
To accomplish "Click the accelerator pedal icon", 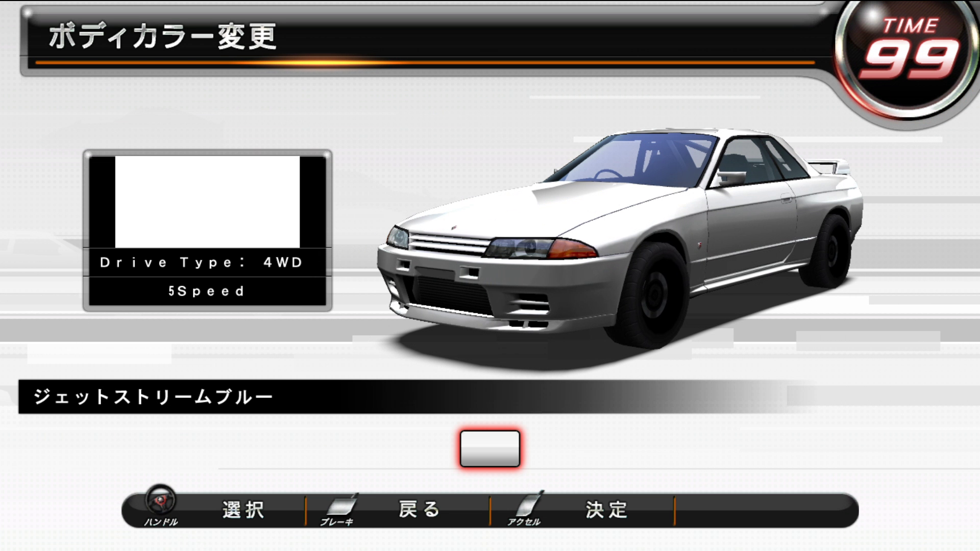I will (x=529, y=504).
